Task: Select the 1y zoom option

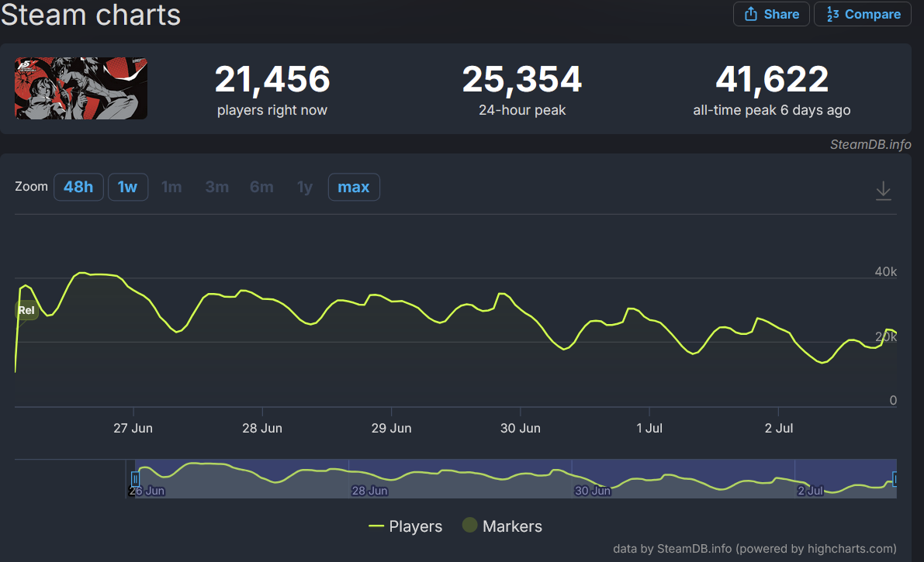Action: pyautogui.click(x=305, y=187)
